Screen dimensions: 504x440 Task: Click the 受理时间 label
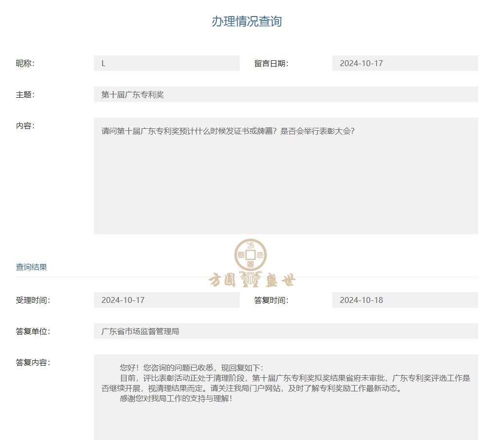[x=33, y=300]
